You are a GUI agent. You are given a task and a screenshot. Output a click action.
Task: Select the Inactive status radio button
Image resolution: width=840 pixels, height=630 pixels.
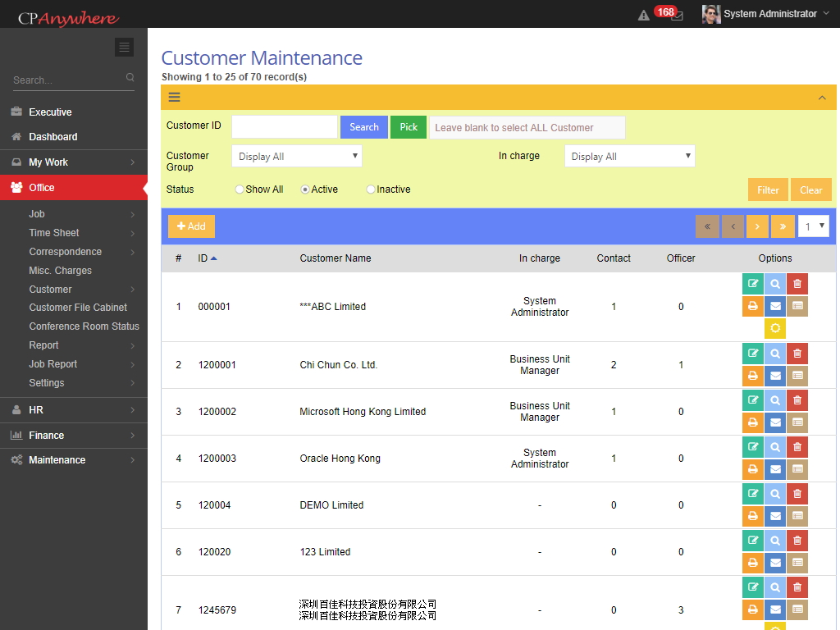[x=371, y=189]
